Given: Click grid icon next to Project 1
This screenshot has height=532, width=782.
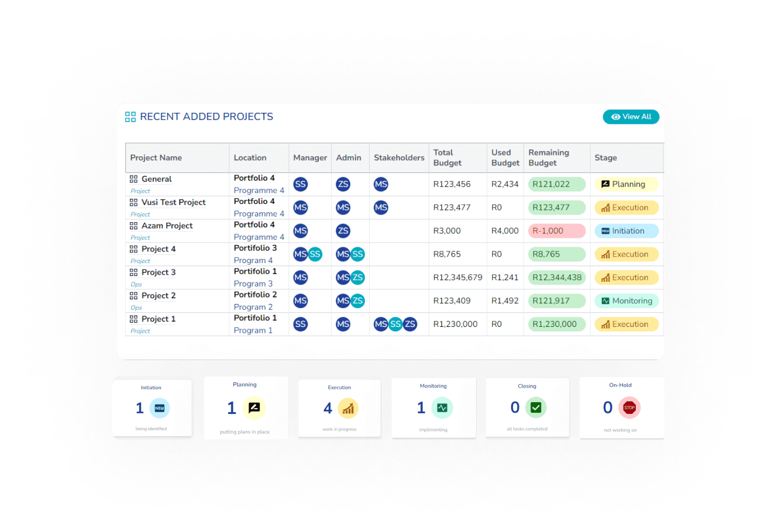Looking at the screenshot, I should click(134, 320).
